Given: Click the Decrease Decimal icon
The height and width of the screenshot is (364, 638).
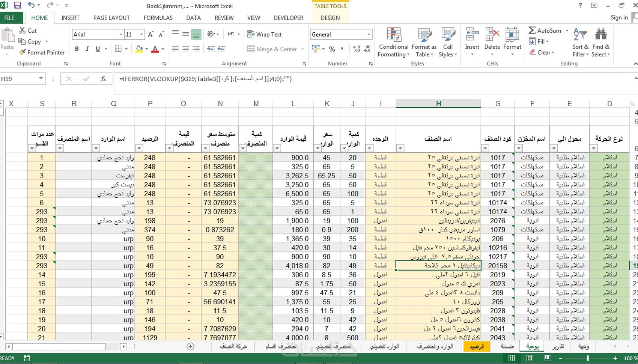Looking at the screenshot, I should pos(367,49).
